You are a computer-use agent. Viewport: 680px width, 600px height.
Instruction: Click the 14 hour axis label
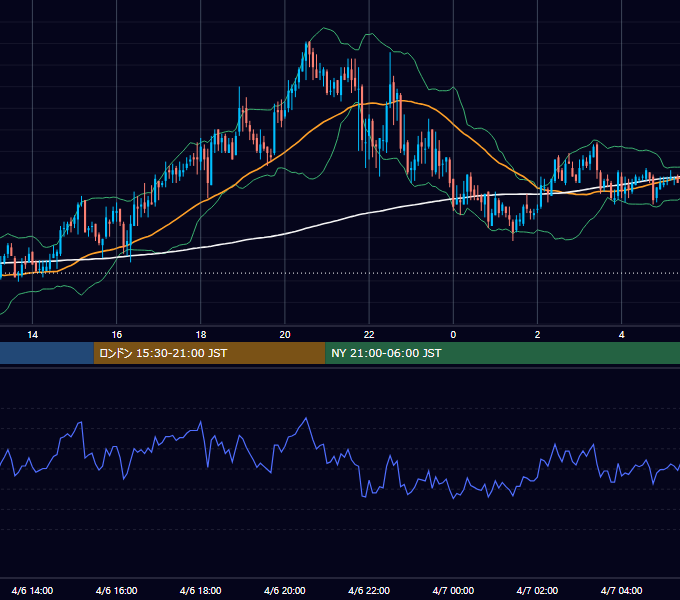tap(33, 335)
